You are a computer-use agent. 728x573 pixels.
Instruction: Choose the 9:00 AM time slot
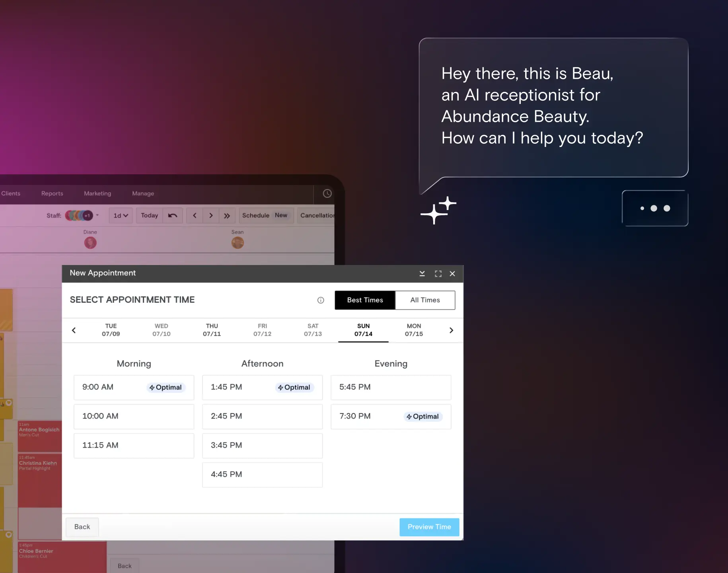134,387
